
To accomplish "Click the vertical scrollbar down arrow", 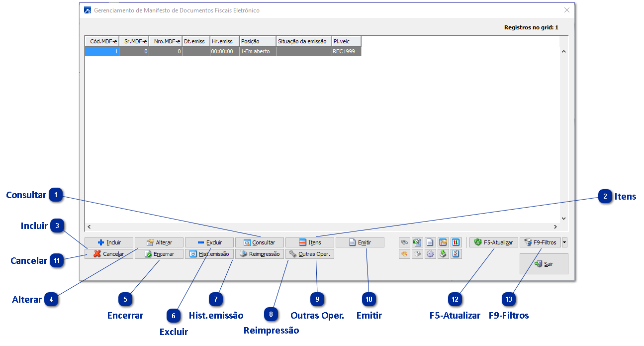I will 563,218.
